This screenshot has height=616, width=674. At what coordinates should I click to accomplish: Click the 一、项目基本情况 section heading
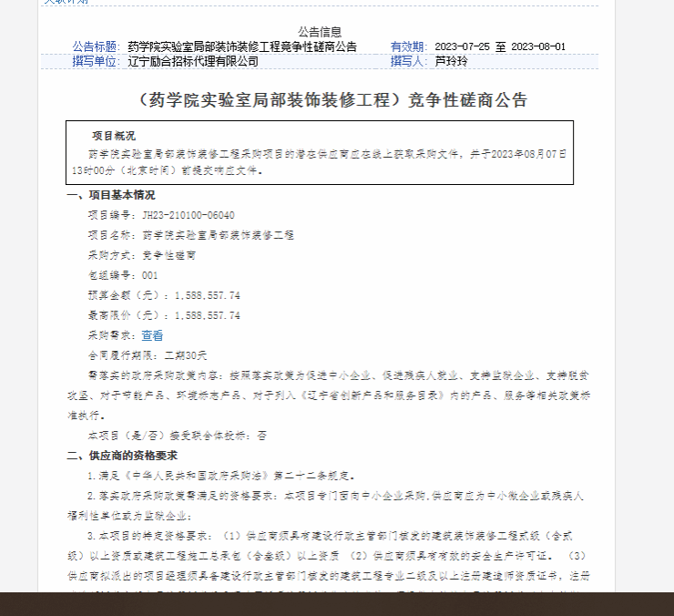pos(111,195)
